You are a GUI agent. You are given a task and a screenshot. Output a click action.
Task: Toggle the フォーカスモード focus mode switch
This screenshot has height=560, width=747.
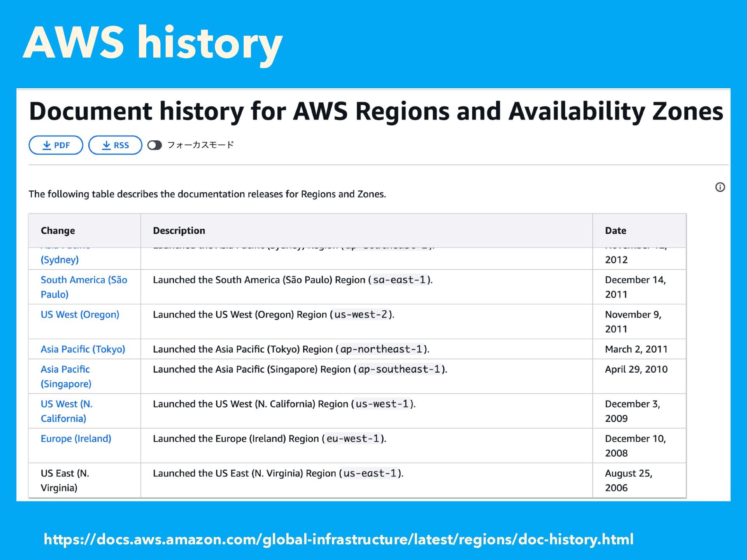point(154,145)
